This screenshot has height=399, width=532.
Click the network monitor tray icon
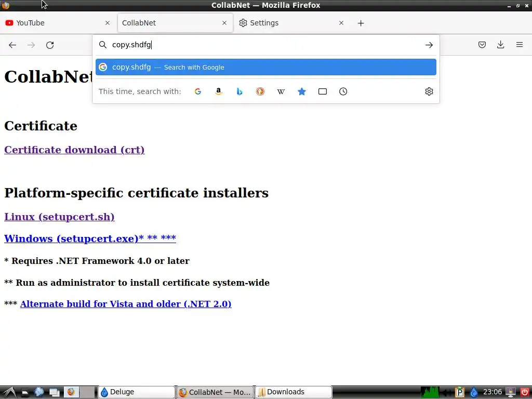click(510, 392)
